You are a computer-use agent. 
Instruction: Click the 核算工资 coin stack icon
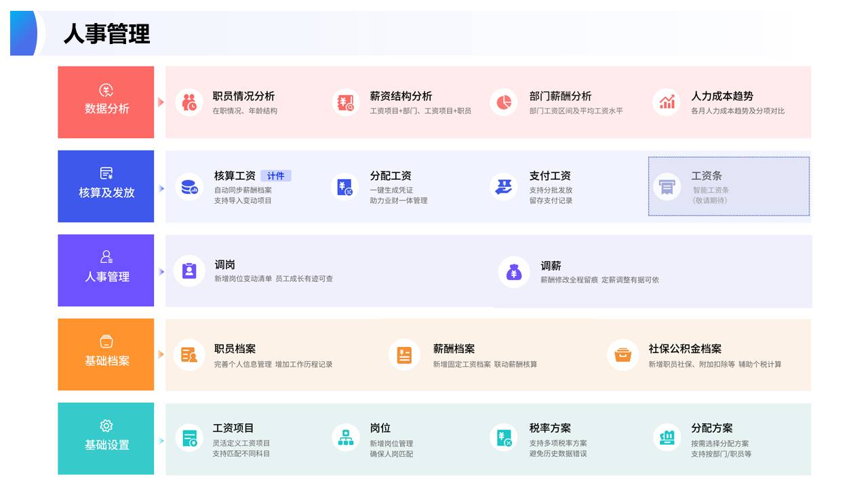pos(189,186)
